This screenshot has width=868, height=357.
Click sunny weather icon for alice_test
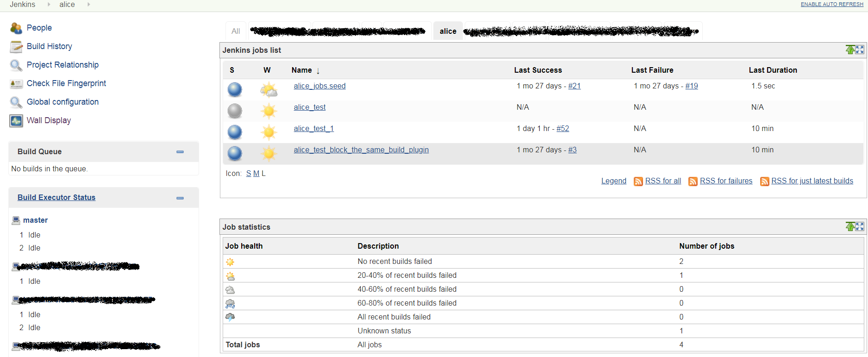269,111
